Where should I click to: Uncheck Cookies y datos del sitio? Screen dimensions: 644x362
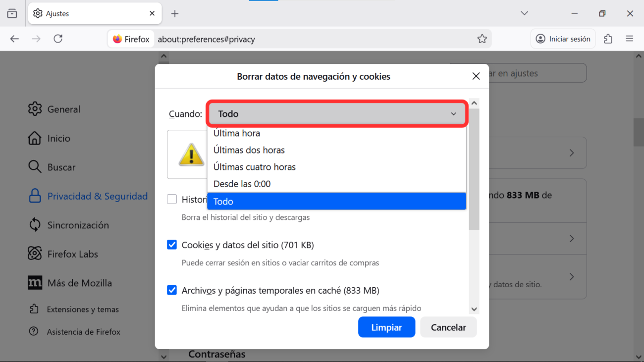(x=172, y=245)
